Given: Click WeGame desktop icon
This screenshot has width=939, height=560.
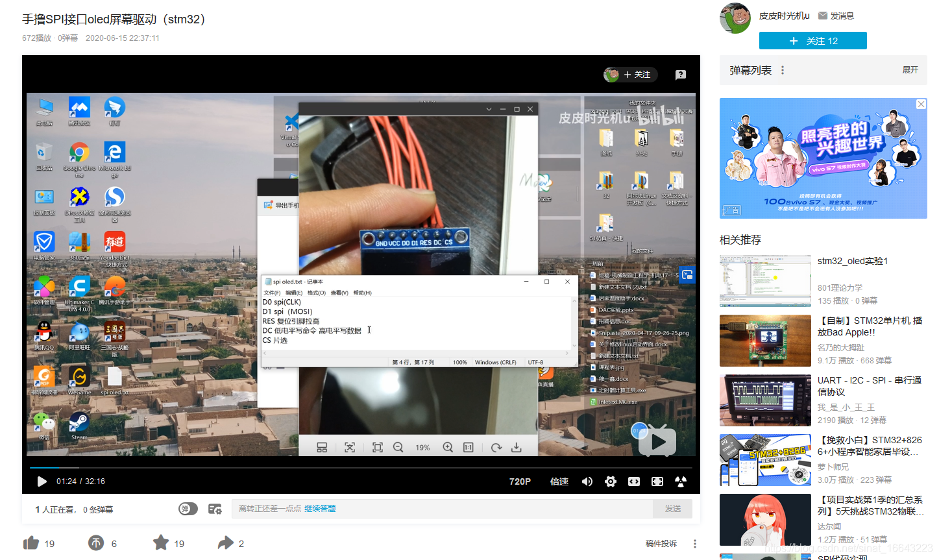Looking at the screenshot, I should tap(79, 381).
